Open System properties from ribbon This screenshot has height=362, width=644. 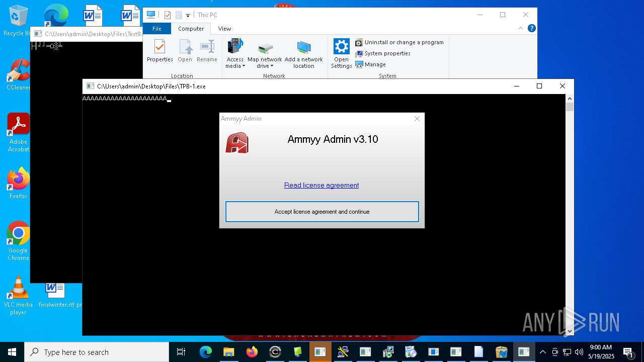point(383,53)
